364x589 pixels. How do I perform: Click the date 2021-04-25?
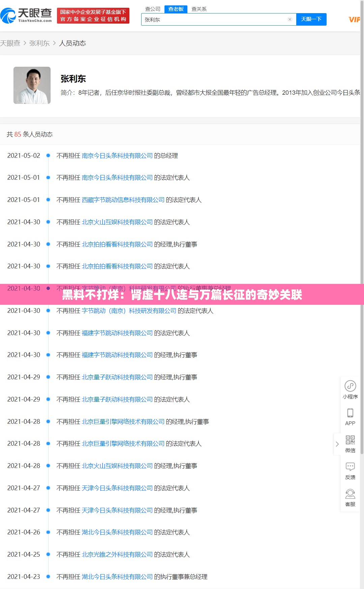[x=24, y=555]
